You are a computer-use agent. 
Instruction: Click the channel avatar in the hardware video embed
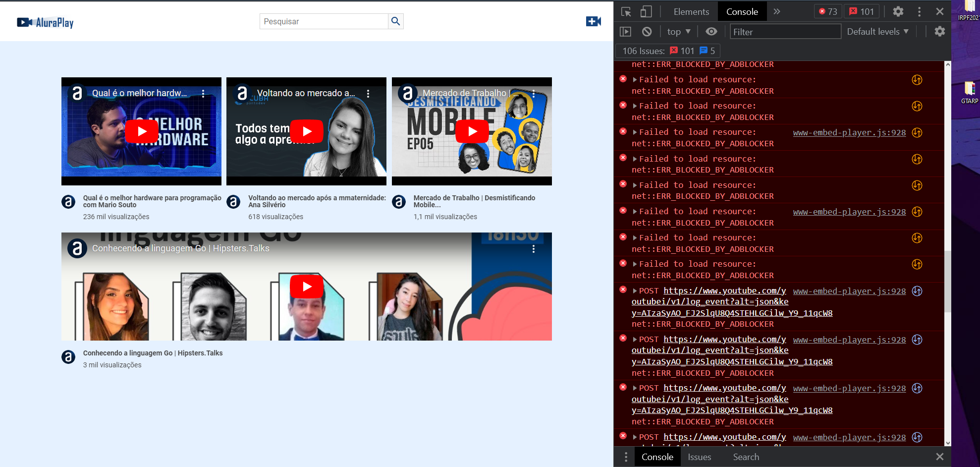click(77, 93)
